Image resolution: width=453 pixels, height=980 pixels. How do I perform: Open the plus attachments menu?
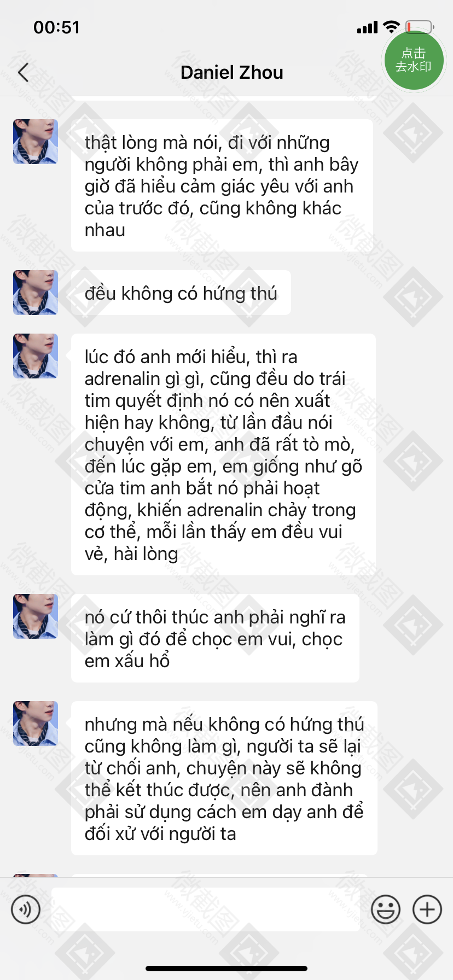(x=427, y=909)
